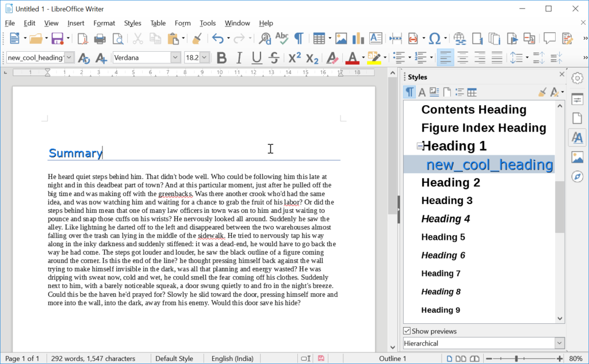Image resolution: width=589 pixels, height=364 pixels.
Task: Open the Verdana font name dropdown
Action: click(x=175, y=58)
